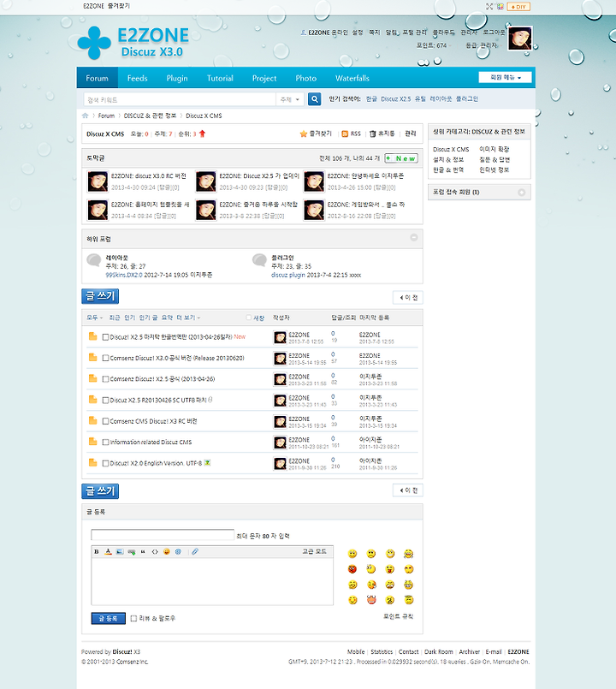Open user avatar thumbnail in header
Image resolution: width=616 pixels, height=689 pixels.
pos(520,39)
